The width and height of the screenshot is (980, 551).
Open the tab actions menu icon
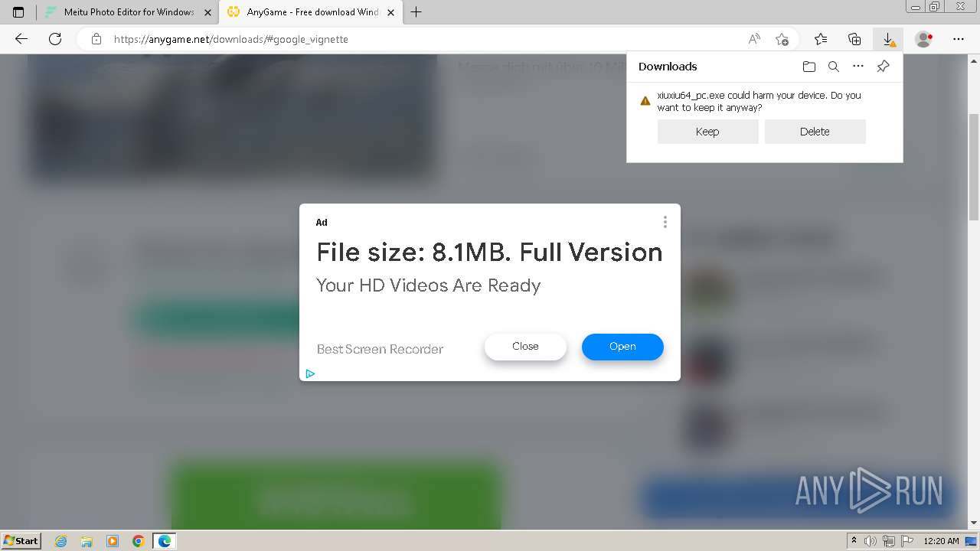click(x=18, y=12)
